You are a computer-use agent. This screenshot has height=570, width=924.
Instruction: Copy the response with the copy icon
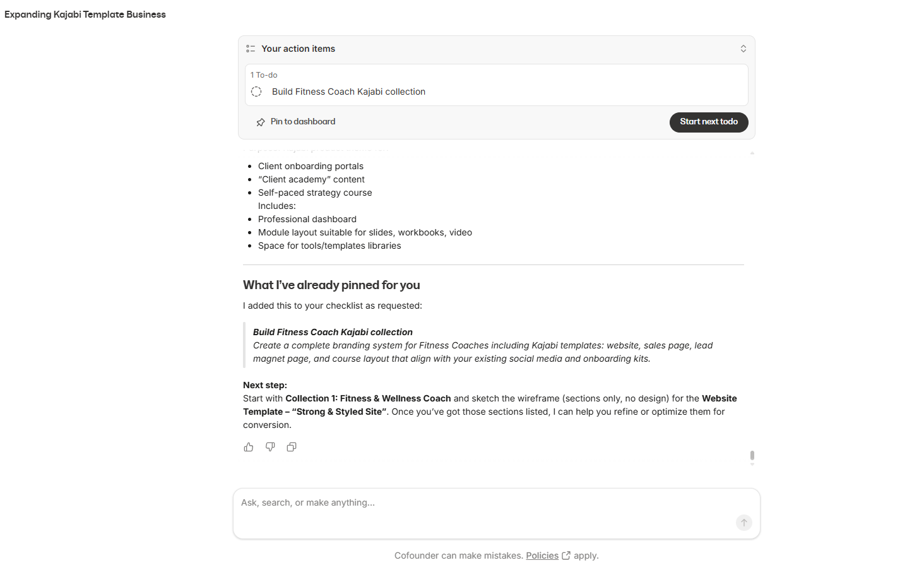coord(292,447)
